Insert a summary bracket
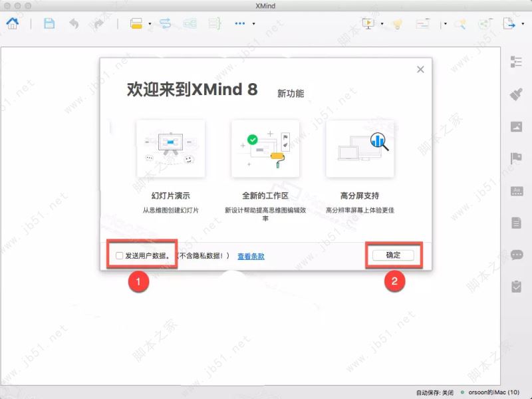Image resolution: width=532 pixels, height=399 pixels. pos(215,23)
